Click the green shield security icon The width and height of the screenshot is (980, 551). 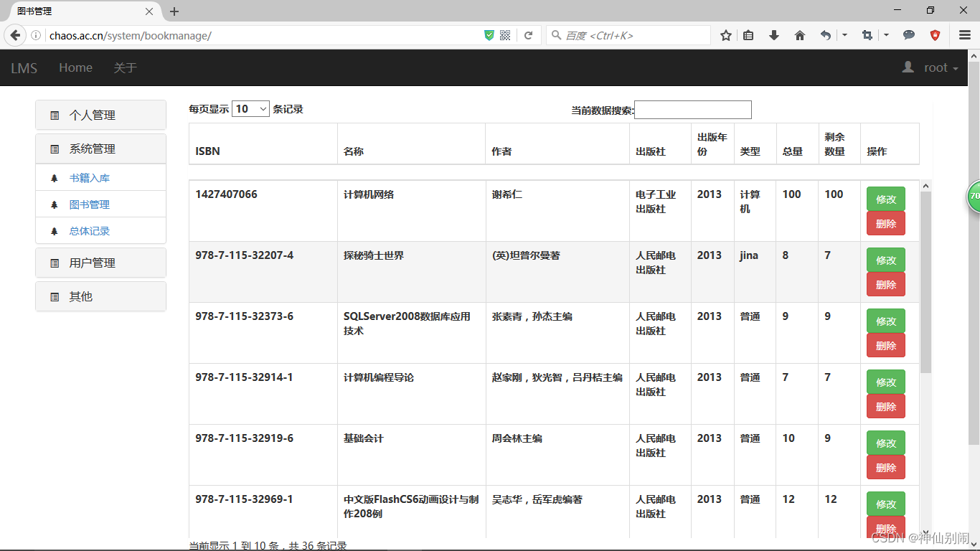pos(489,35)
